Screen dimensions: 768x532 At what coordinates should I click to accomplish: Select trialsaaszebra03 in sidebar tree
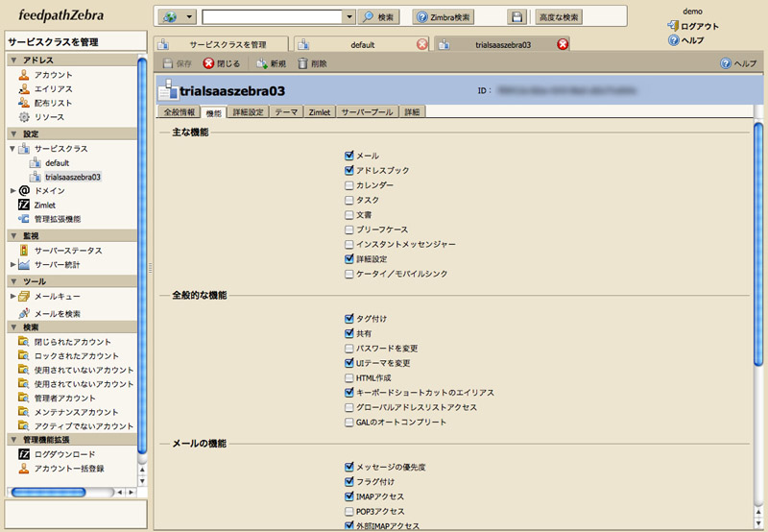pyautogui.click(x=73, y=177)
